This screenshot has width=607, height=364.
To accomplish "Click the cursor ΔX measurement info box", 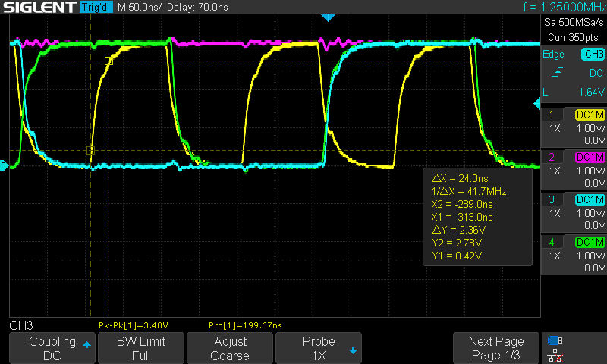I will 477,216.
